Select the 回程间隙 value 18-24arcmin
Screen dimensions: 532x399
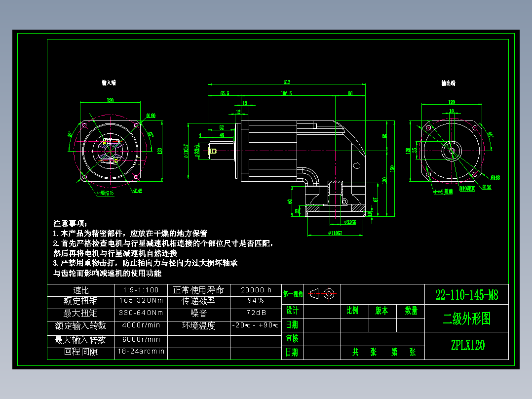(141, 352)
